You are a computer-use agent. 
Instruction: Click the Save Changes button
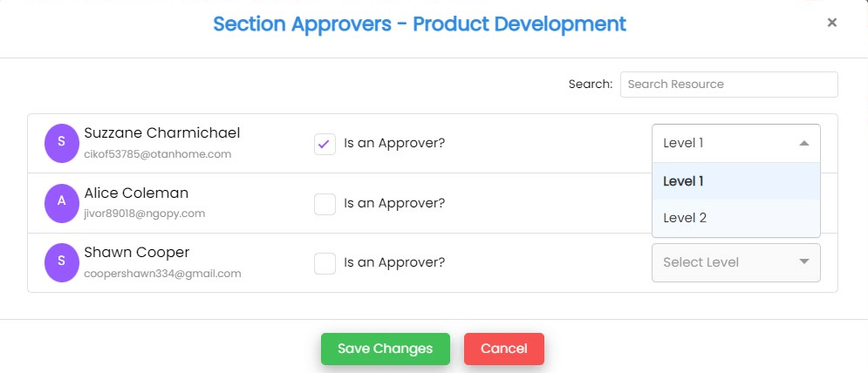(385, 349)
